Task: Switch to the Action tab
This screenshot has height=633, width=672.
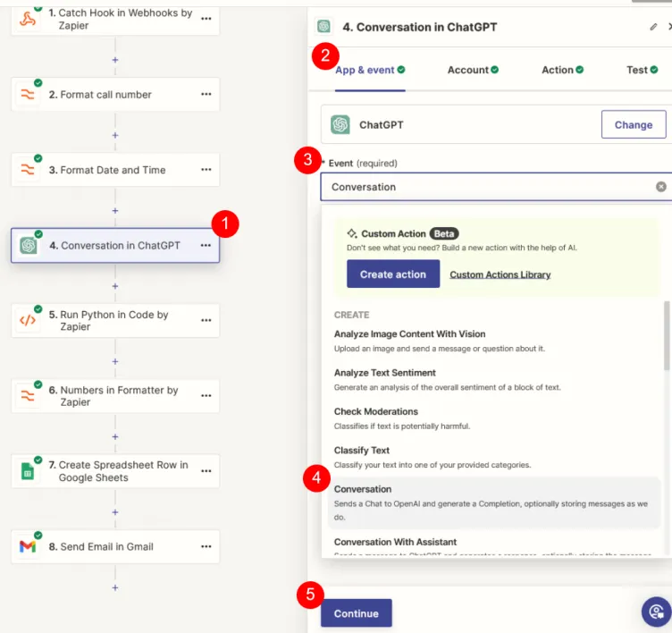Action: 562,70
